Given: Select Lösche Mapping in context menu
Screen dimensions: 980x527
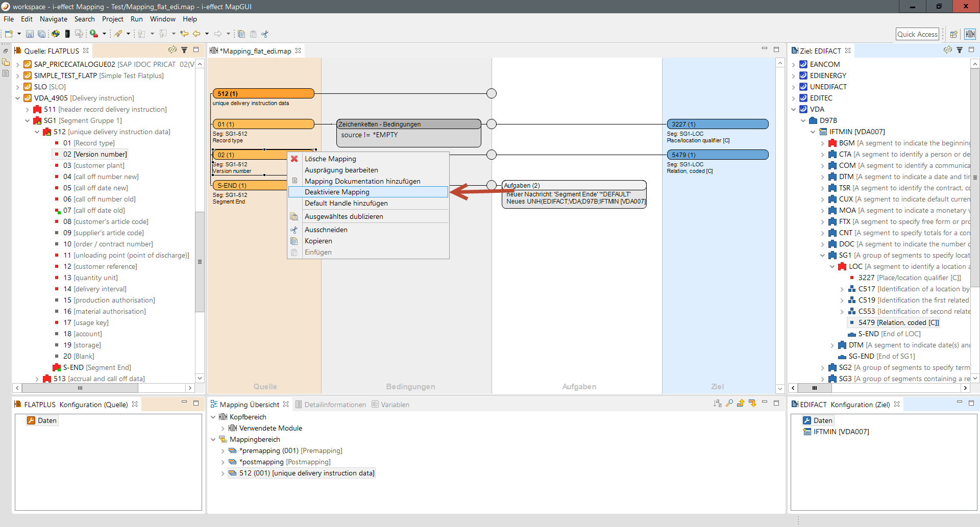Looking at the screenshot, I should [330, 159].
